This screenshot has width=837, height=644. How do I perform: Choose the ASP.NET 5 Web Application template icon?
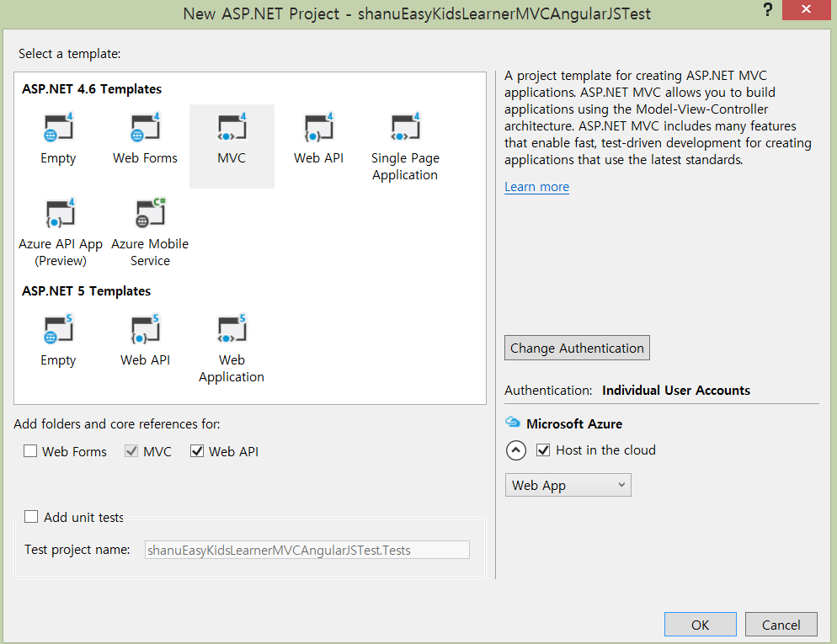pyautogui.click(x=232, y=329)
